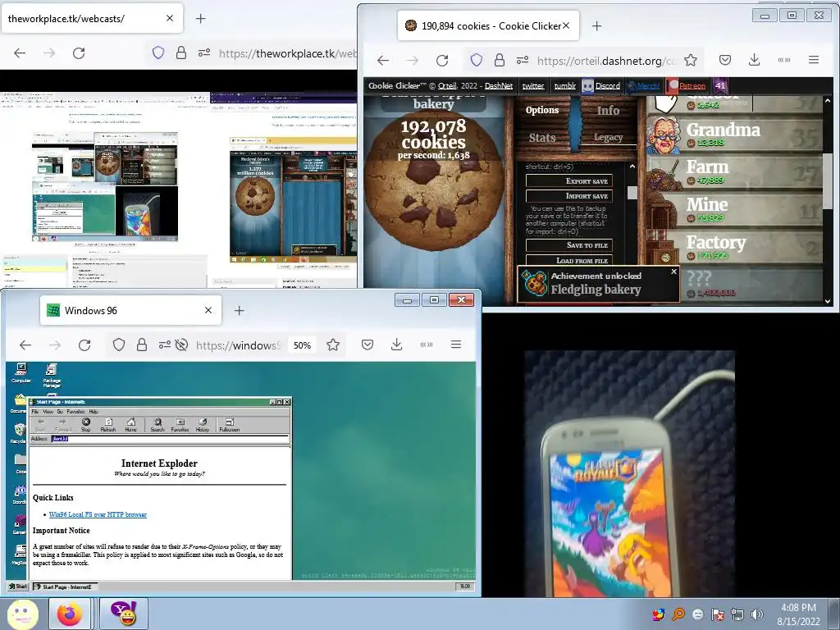Open the Info panel in Cookie Clicker

click(x=608, y=110)
